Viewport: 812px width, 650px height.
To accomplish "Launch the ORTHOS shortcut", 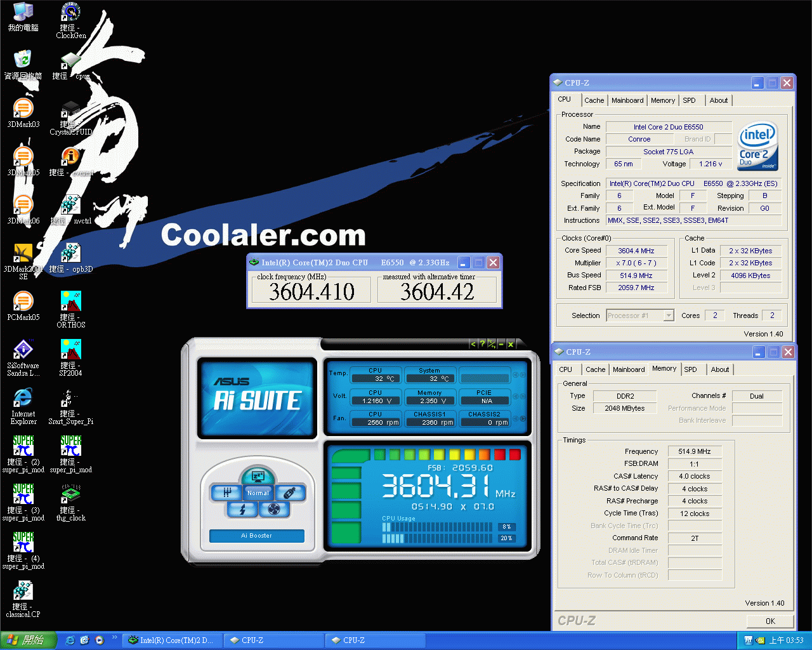I will (70, 310).
